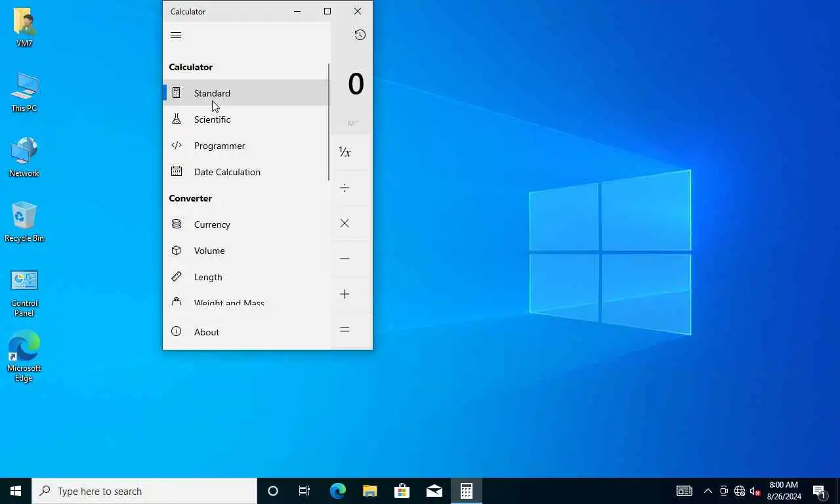Select the Volume converter
This screenshot has height=504, width=840.
(245, 251)
